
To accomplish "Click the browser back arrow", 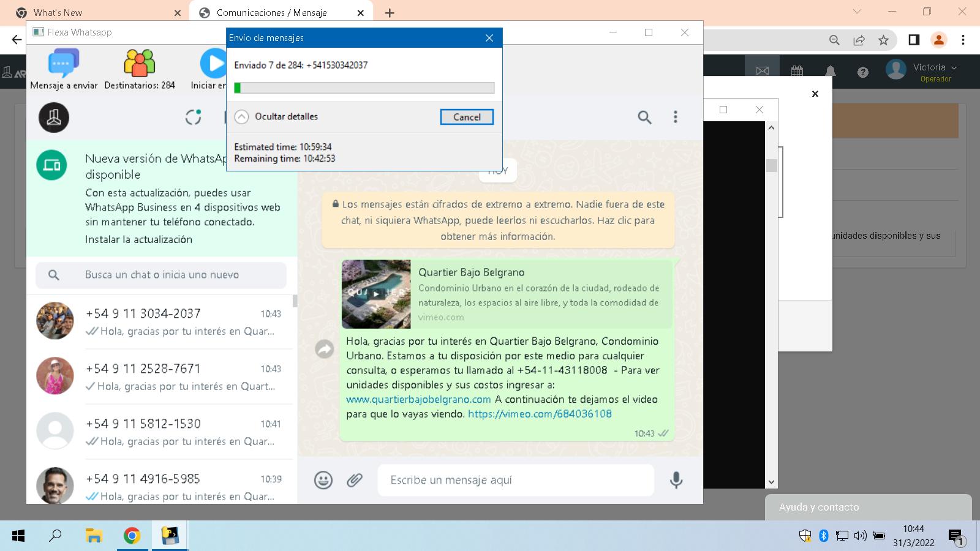I will [x=17, y=40].
